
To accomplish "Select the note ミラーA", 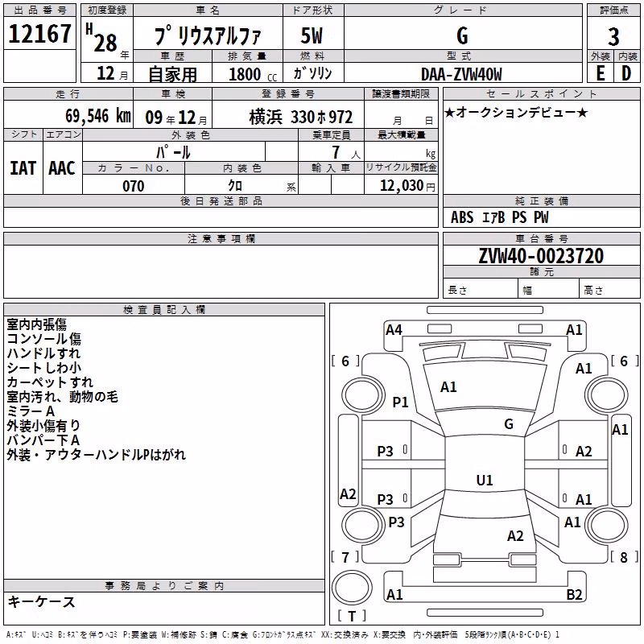I will pos(31,411).
